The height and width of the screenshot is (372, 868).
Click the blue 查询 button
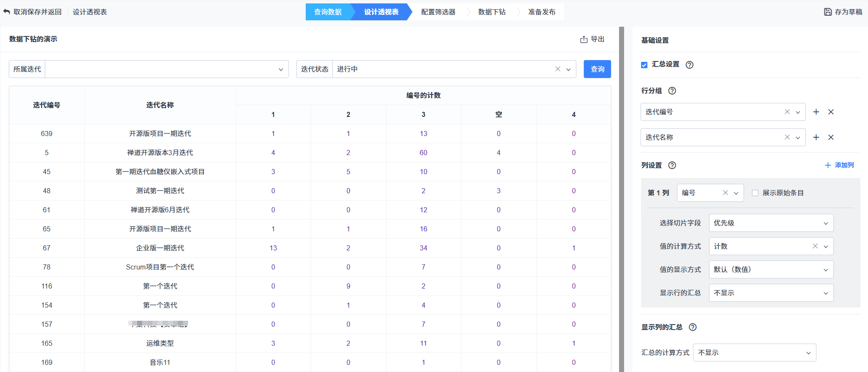click(597, 69)
